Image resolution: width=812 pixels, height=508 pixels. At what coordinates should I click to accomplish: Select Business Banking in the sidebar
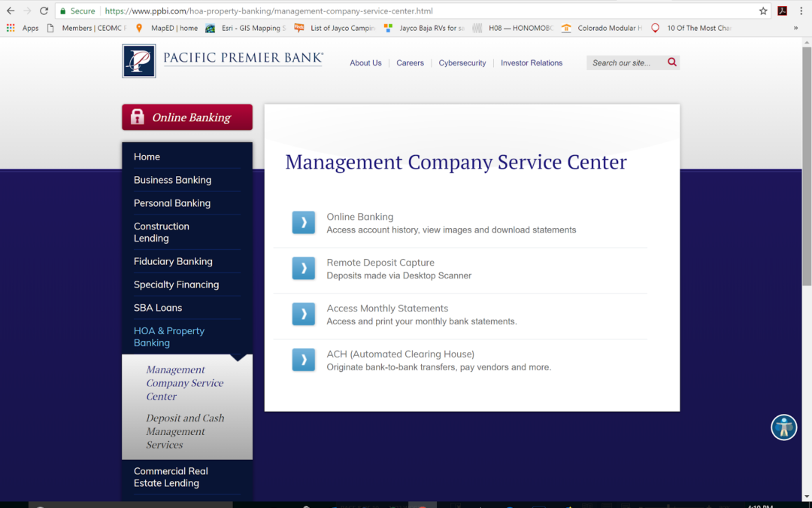point(172,180)
